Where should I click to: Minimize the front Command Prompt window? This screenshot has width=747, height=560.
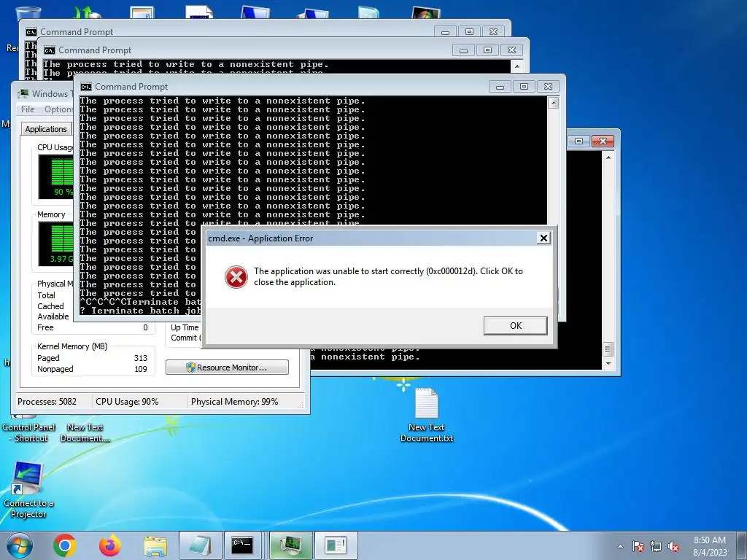click(500, 87)
